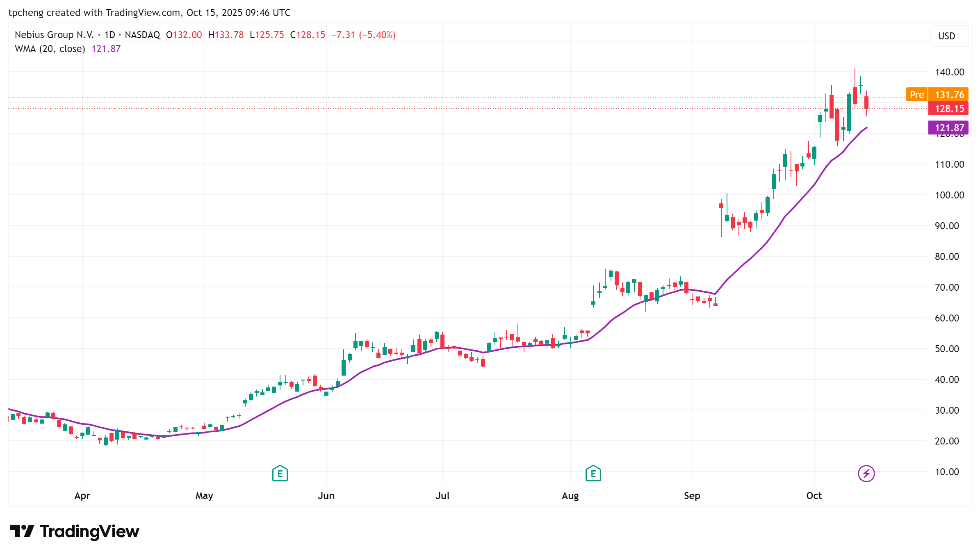Click the purple lightning event marker
980x556 pixels.
866,474
